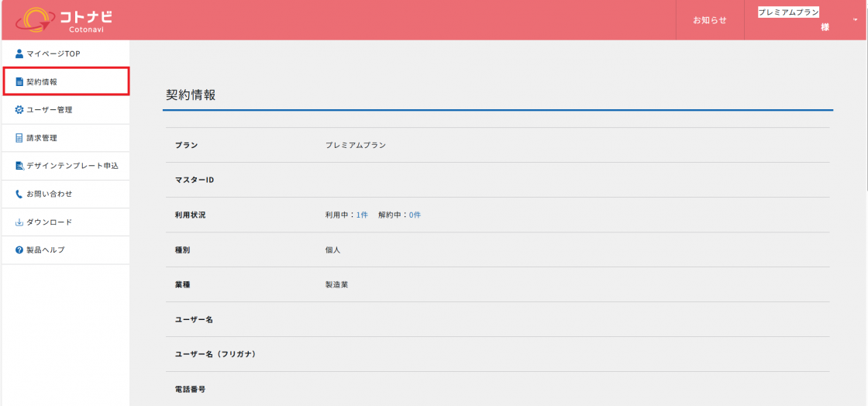
Task: Click the download arrow icon in the sidebar
Action: 19,222
